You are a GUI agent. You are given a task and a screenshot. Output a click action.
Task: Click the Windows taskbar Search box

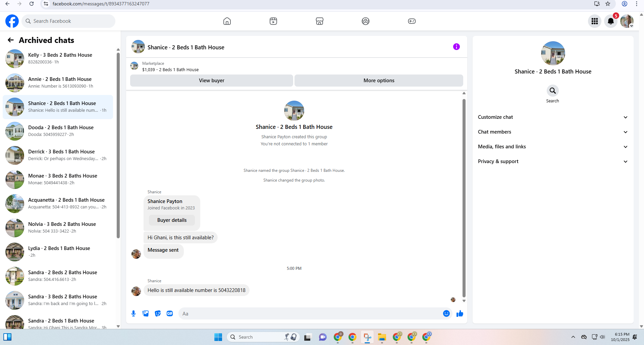[x=263, y=337]
